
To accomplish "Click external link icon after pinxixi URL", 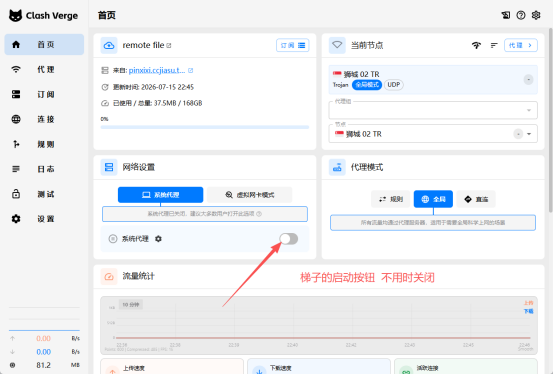I will 190,70.
